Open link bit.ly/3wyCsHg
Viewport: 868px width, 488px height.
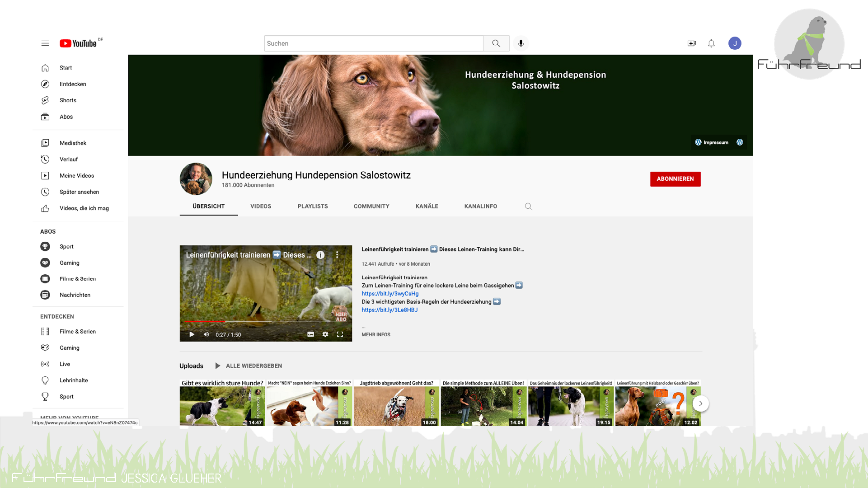point(390,294)
